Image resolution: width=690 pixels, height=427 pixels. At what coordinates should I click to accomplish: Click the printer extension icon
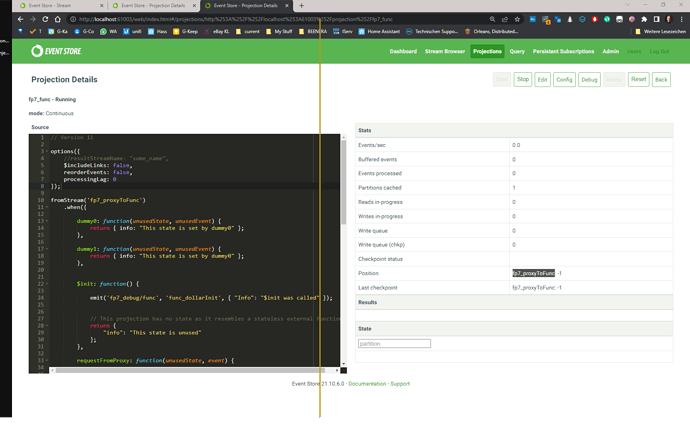tap(619, 19)
